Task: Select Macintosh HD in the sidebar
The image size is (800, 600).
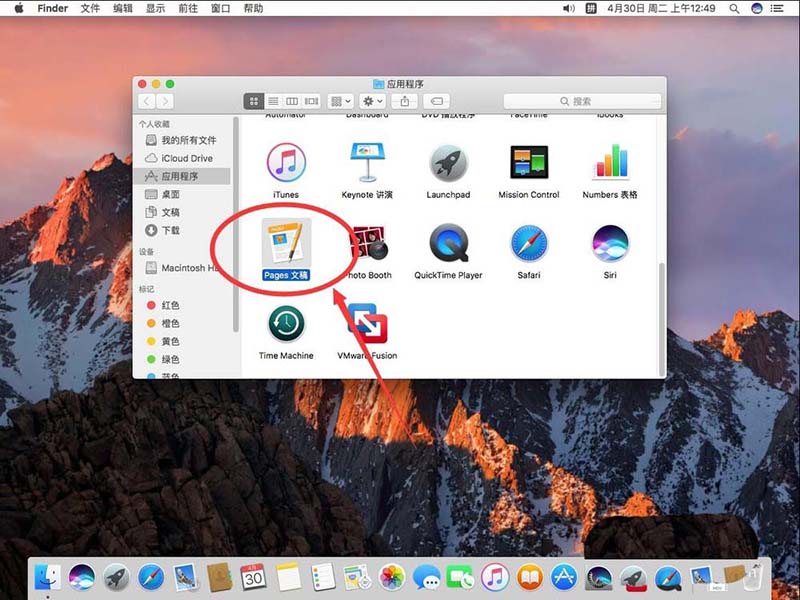Action: (x=182, y=267)
